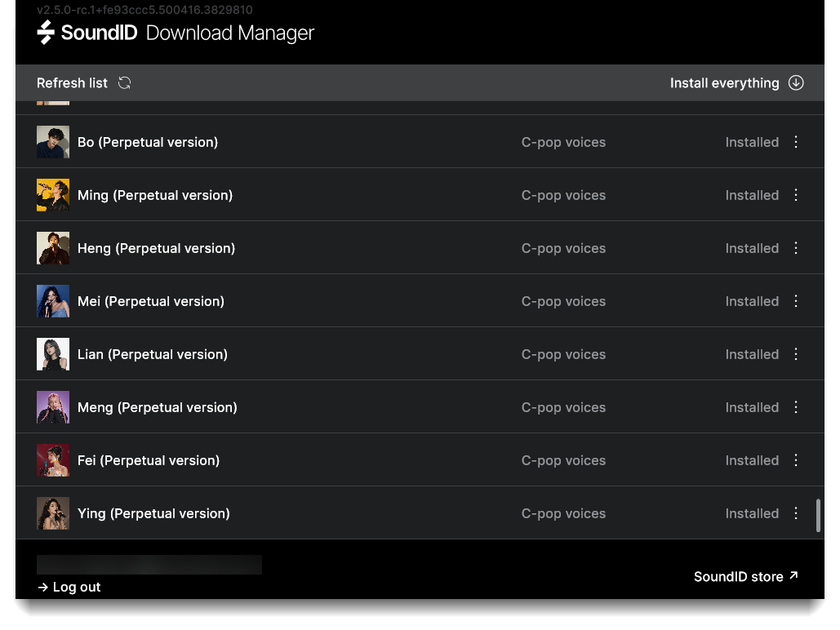Click the Install everything download icon
The height and width of the screenshot is (630, 840).
(x=796, y=83)
